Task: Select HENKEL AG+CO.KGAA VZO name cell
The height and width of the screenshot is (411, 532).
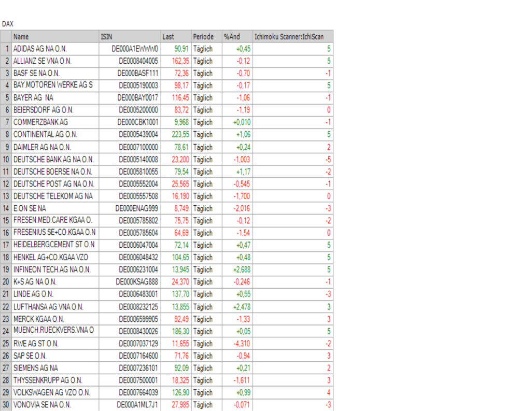Action: pos(55,258)
